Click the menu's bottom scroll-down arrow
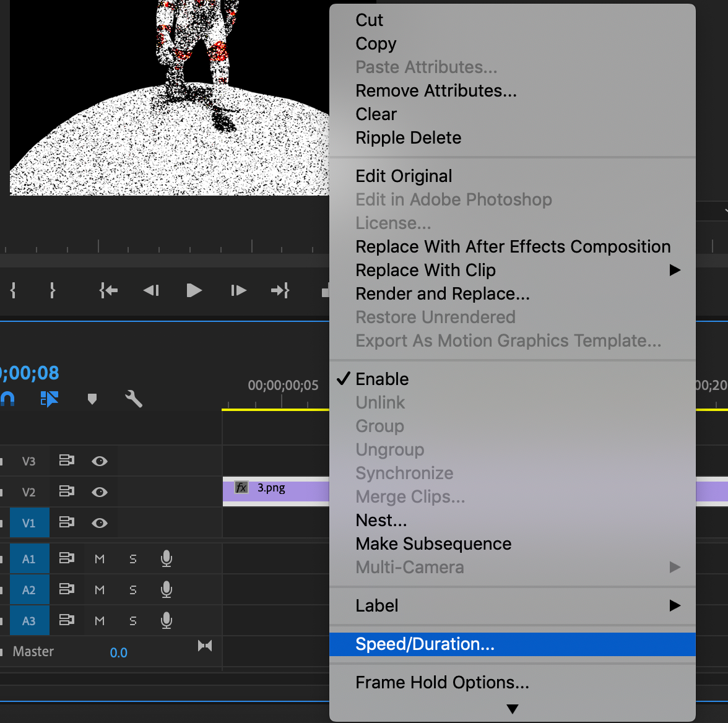This screenshot has height=723, width=728. tap(512, 709)
